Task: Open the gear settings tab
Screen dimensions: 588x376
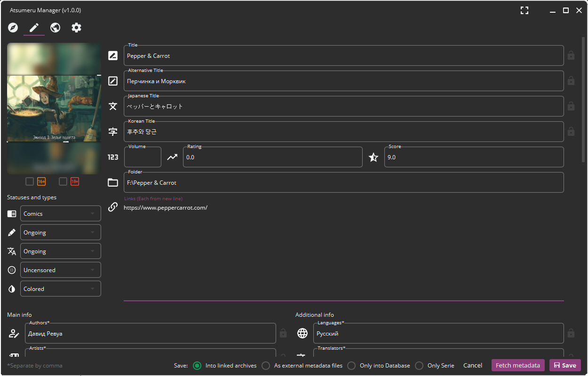Action: [76, 28]
